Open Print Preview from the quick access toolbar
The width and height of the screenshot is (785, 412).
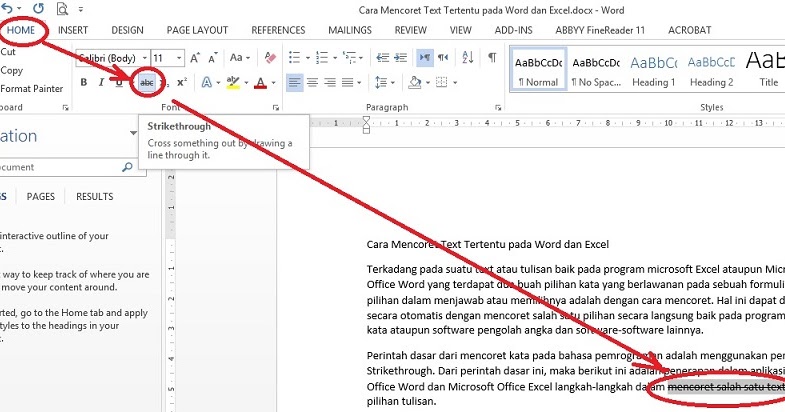pos(62,9)
